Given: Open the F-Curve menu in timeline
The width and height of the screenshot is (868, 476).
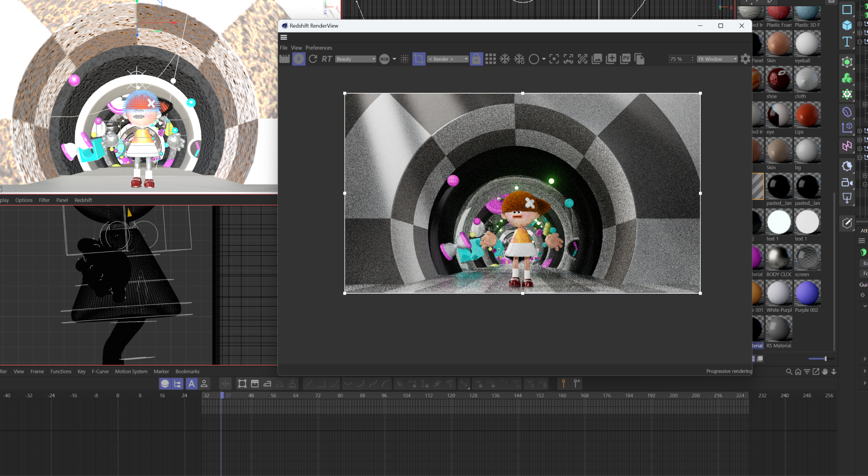Looking at the screenshot, I should click(x=100, y=371).
